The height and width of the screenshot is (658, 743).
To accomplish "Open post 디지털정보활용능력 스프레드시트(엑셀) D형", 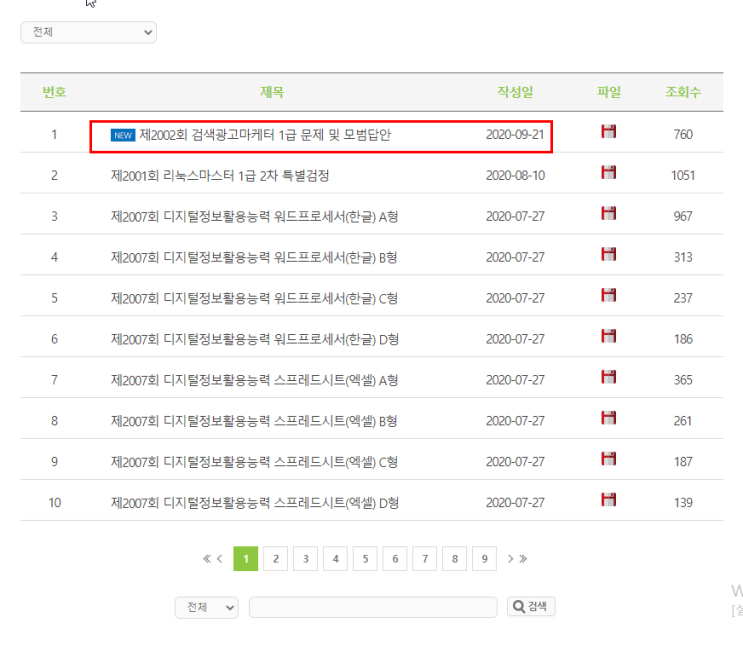I will click(255, 503).
